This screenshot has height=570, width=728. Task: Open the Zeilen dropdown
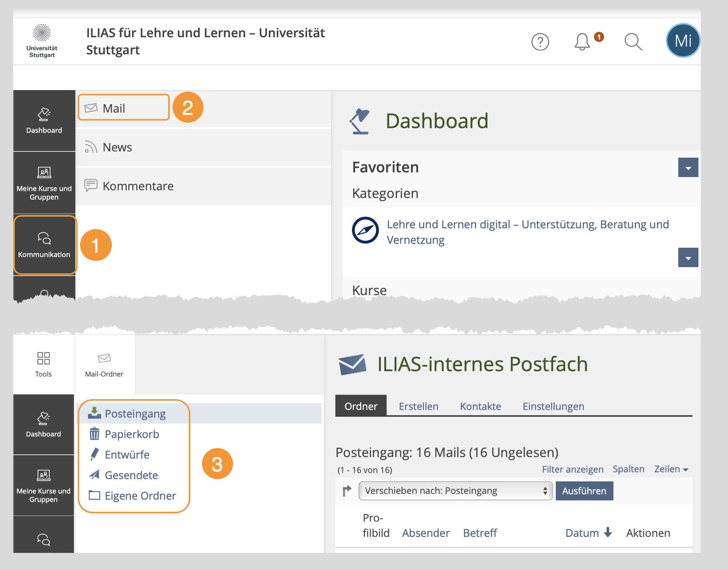pos(671,469)
